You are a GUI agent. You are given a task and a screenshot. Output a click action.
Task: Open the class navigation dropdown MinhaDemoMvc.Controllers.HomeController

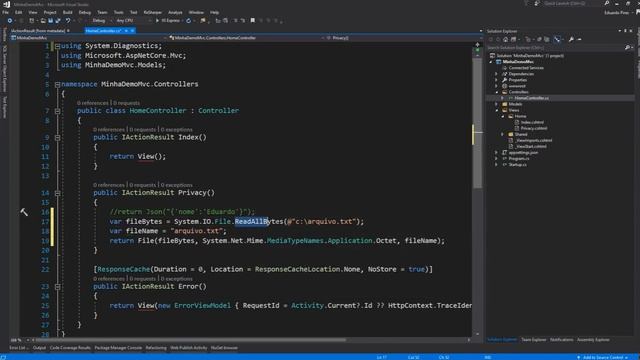(x=247, y=38)
